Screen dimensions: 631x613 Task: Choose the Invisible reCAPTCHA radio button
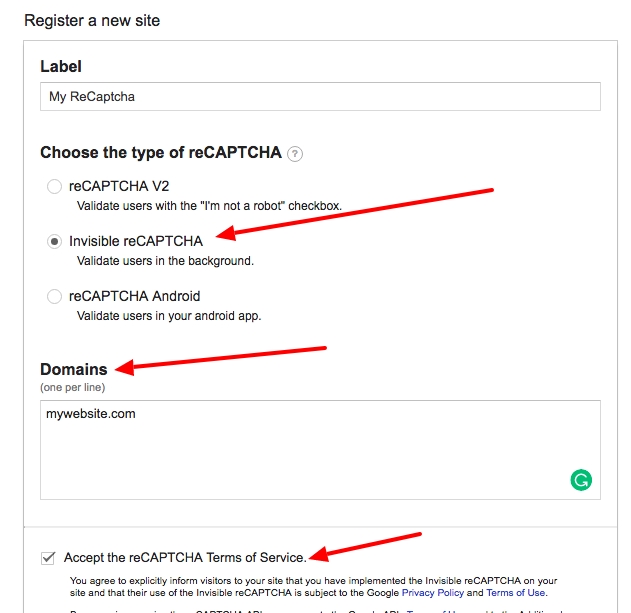pyautogui.click(x=54, y=241)
